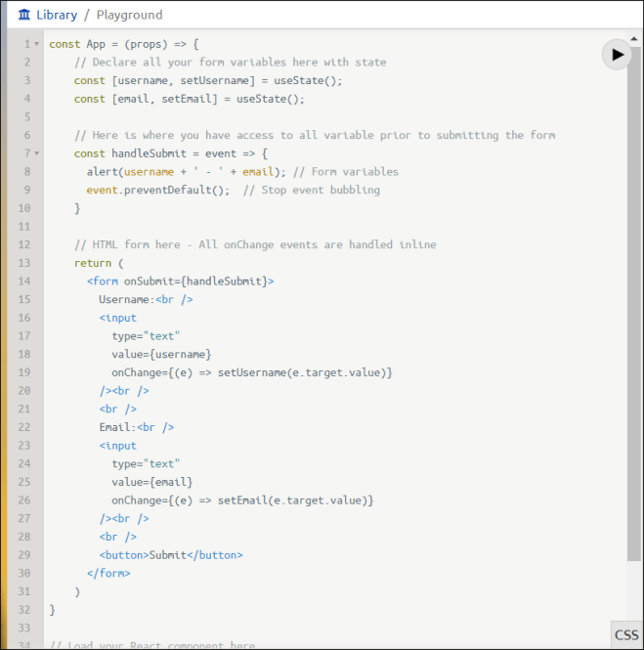This screenshot has height=650, width=644.
Task: Collapse the fold arrow on line 1
Action: click(36, 44)
